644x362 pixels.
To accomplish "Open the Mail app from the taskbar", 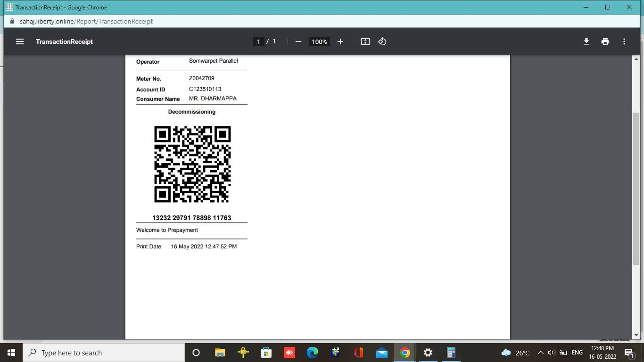I will pos(382,353).
